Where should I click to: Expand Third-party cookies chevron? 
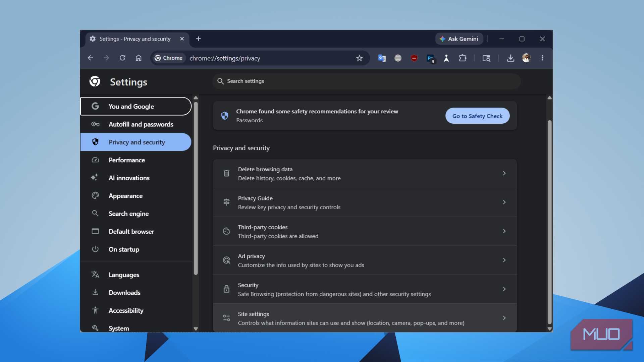(504, 231)
